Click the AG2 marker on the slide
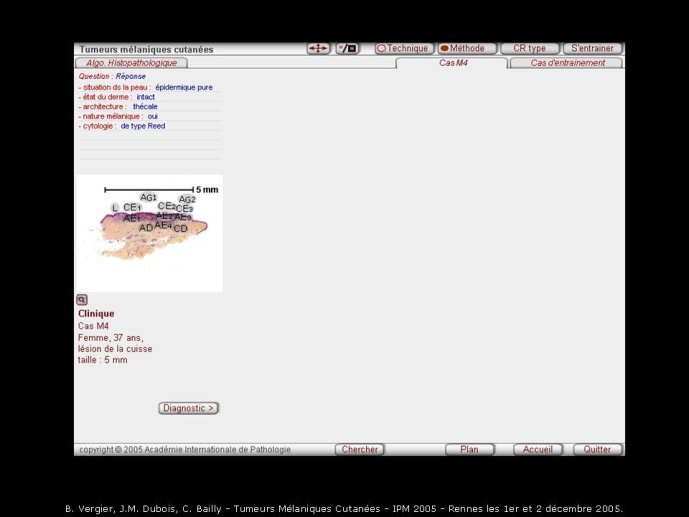The image size is (689, 517). (x=187, y=199)
